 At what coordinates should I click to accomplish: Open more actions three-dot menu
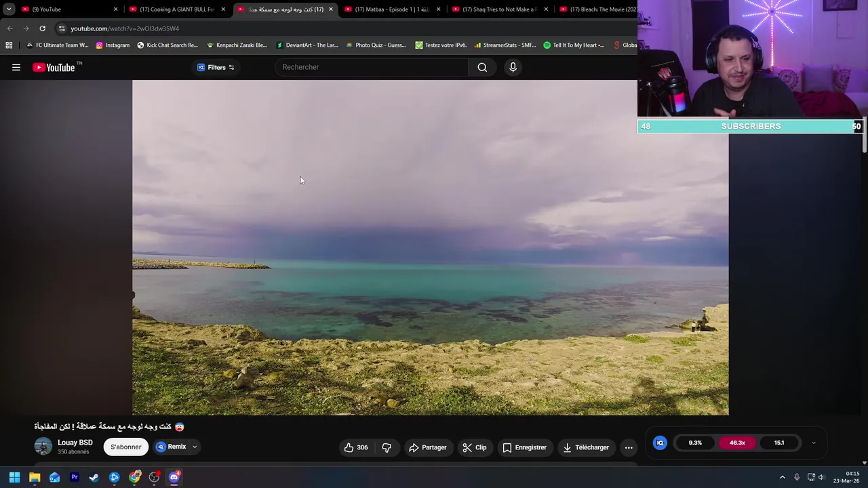click(629, 447)
